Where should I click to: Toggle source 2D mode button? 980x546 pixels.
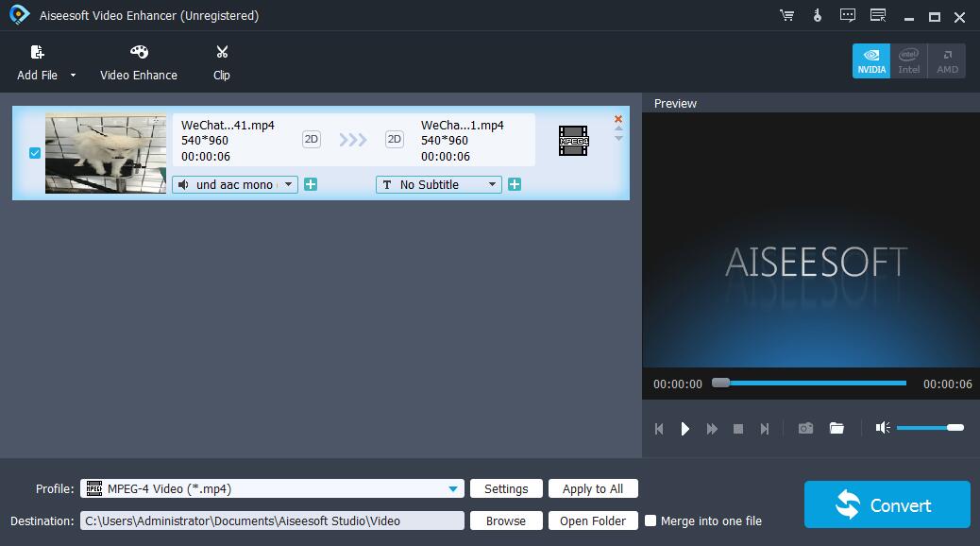tap(312, 139)
